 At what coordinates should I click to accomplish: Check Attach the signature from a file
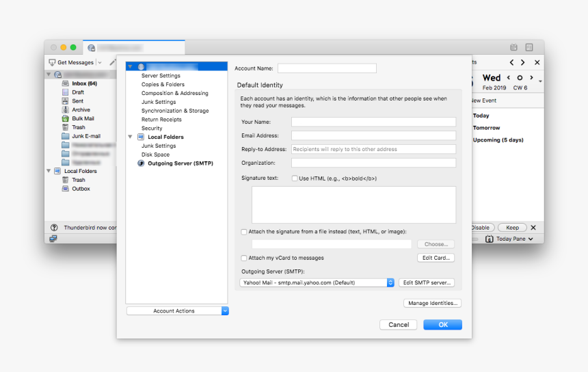pyautogui.click(x=244, y=232)
